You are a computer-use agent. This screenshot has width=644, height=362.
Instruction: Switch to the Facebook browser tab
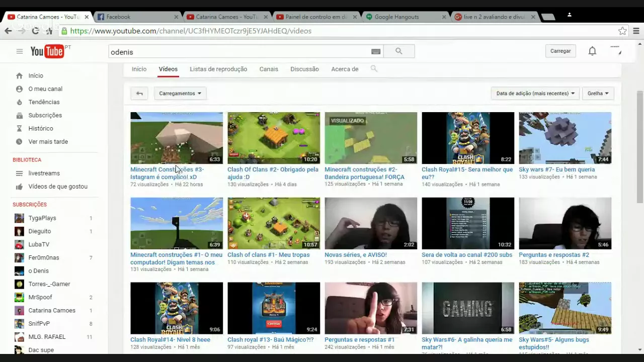[137, 17]
